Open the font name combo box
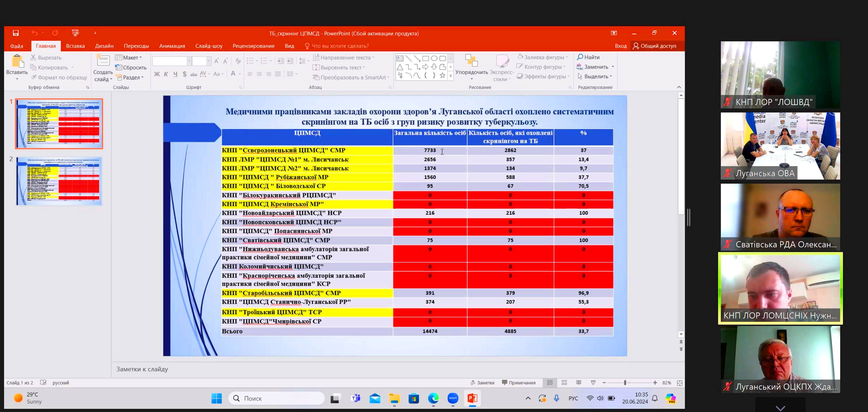Screen dimensions: 868x412 (x=172, y=61)
